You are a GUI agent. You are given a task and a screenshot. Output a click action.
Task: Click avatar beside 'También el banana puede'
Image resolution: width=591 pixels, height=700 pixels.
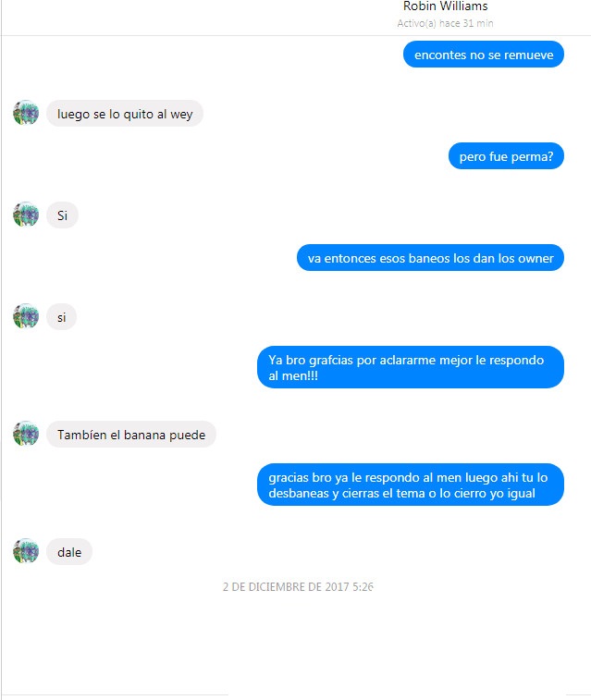26,434
